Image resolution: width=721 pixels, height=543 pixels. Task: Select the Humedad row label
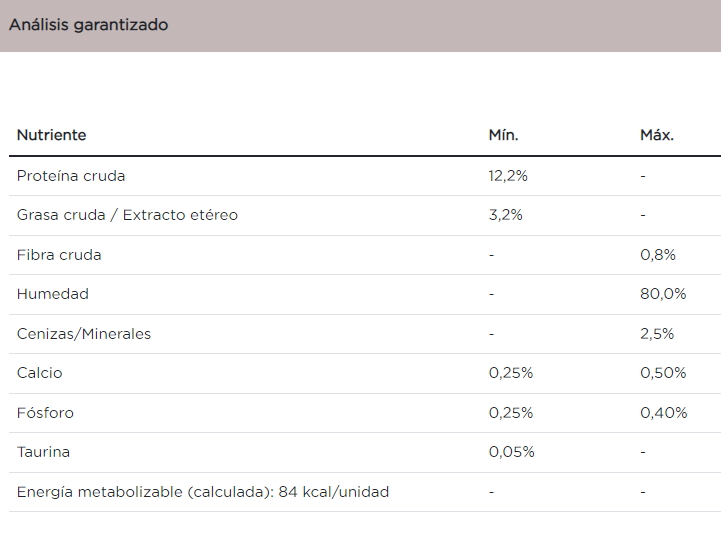pos(53,294)
